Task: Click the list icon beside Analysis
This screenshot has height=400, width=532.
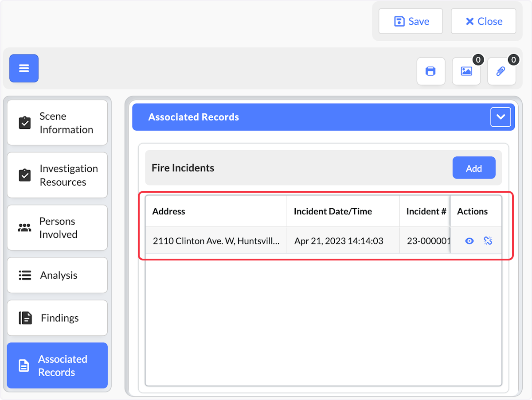Action: click(25, 275)
